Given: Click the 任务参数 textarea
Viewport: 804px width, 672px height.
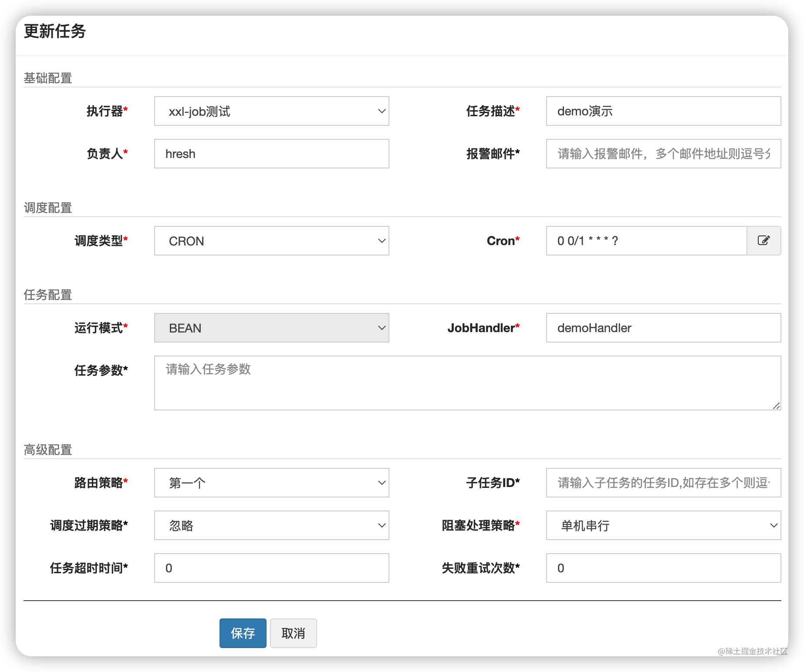Looking at the screenshot, I should [x=468, y=383].
